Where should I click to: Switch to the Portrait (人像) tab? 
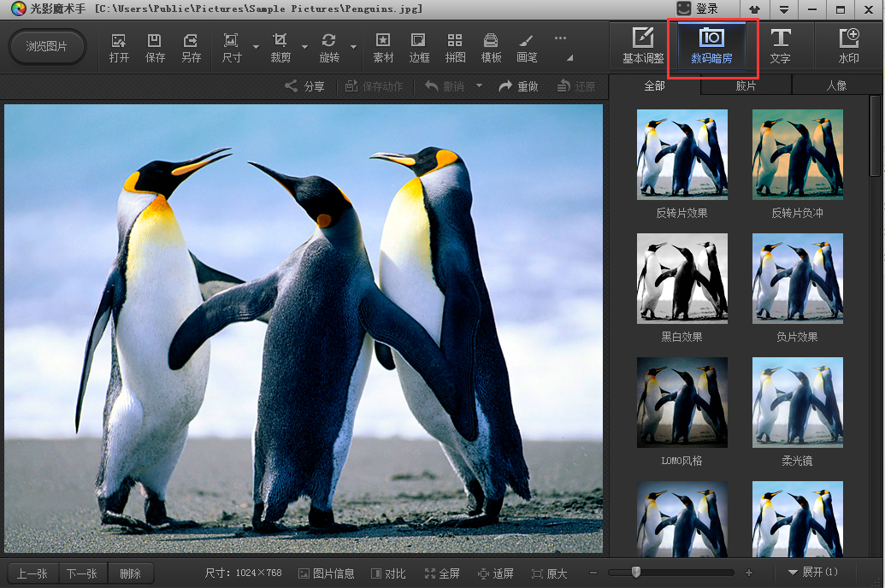click(836, 85)
